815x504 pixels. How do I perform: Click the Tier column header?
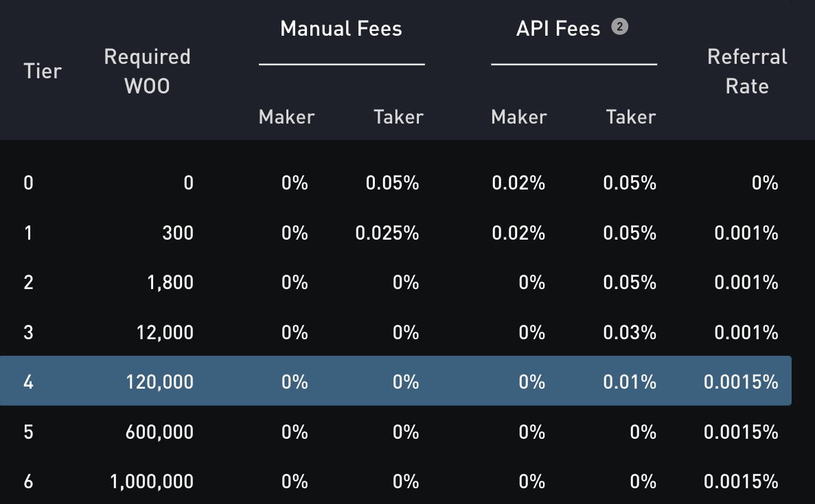coord(43,71)
